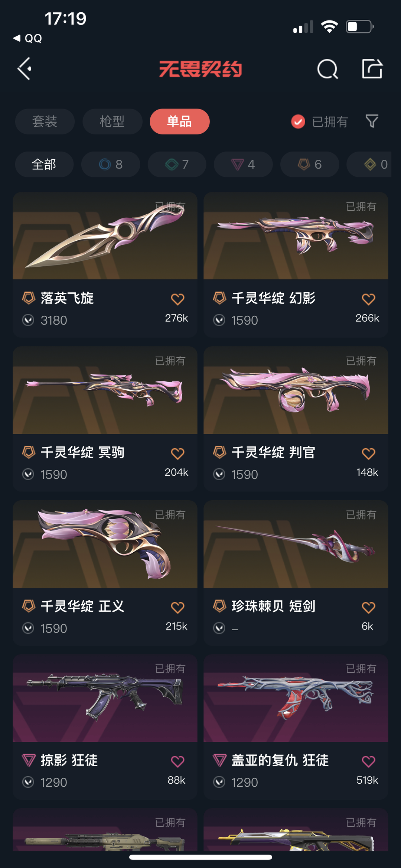Open 千灵华绽 判官 skin thumbnail
The height and width of the screenshot is (868, 401).
pyautogui.click(x=296, y=390)
